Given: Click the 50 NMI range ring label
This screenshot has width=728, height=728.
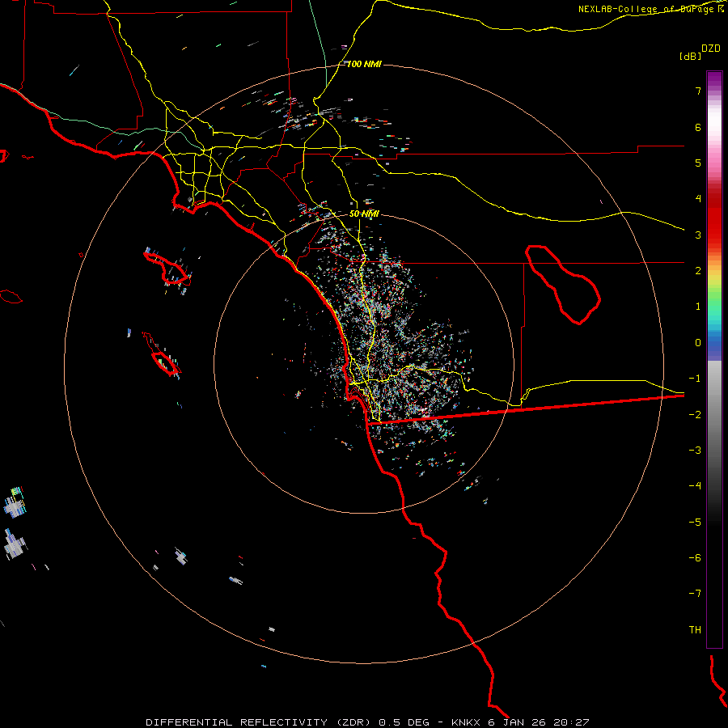Looking at the screenshot, I should pyautogui.click(x=364, y=214).
